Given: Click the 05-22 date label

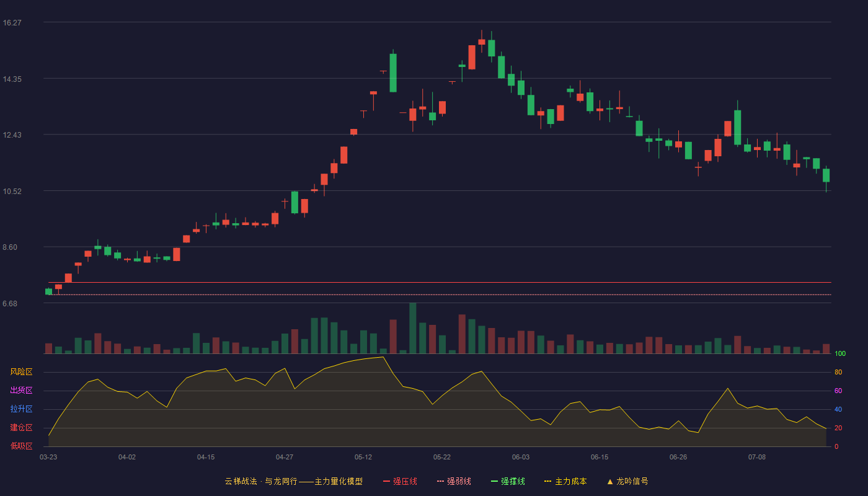Looking at the screenshot, I should tap(442, 457).
